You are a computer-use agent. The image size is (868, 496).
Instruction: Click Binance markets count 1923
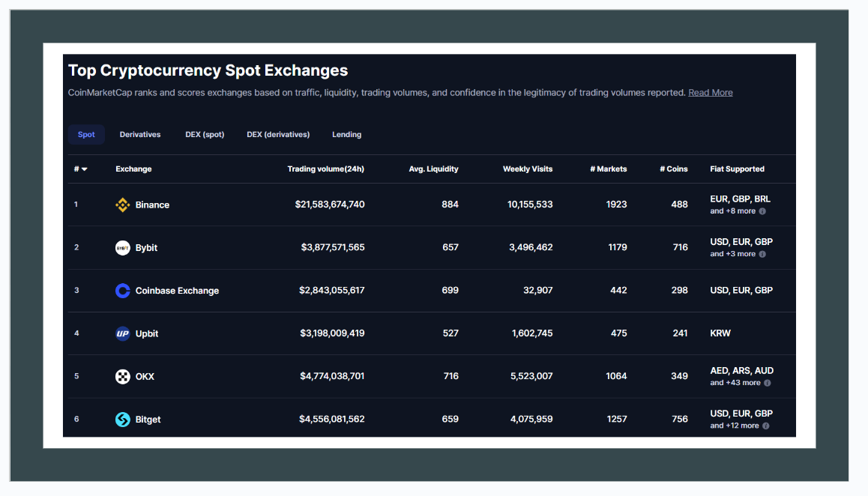(x=616, y=205)
